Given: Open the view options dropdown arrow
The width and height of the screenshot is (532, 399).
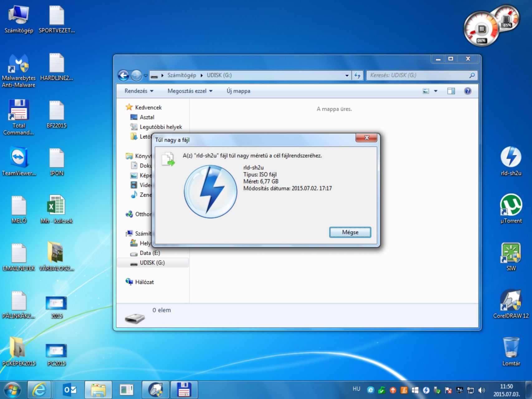Looking at the screenshot, I should point(436,91).
